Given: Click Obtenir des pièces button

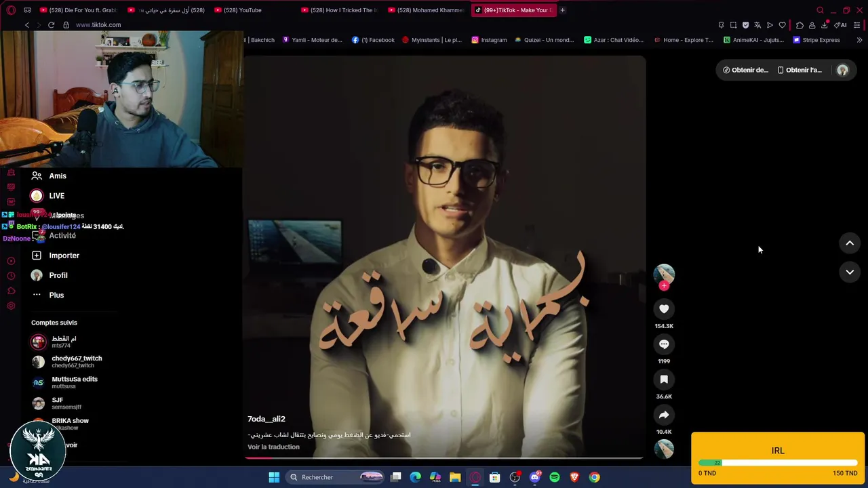Looking at the screenshot, I should coord(745,70).
